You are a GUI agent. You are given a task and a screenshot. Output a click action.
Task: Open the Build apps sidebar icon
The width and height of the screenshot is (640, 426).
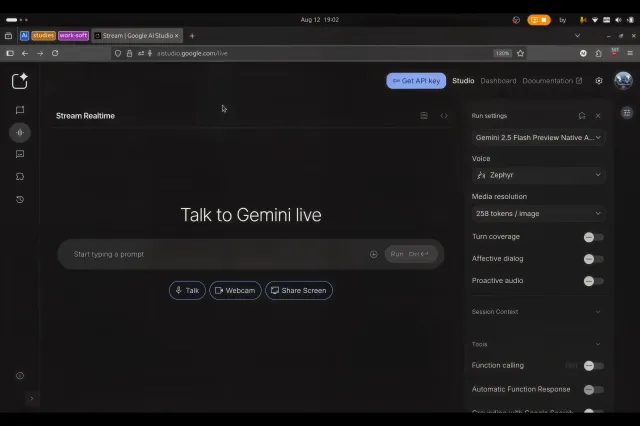coord(20,177)
